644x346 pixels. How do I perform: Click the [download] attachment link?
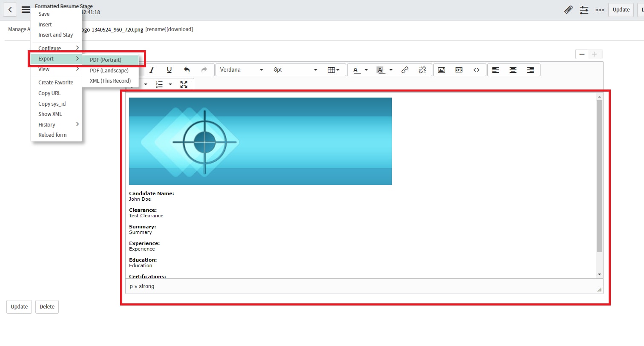pos(180,29)
